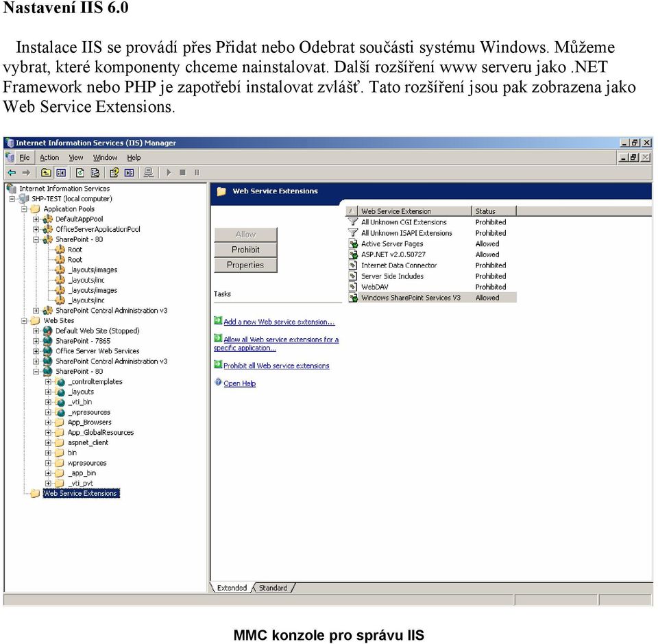Open the Help menu
The width and height of the screenshot is (658, 644).
[134, 158]
